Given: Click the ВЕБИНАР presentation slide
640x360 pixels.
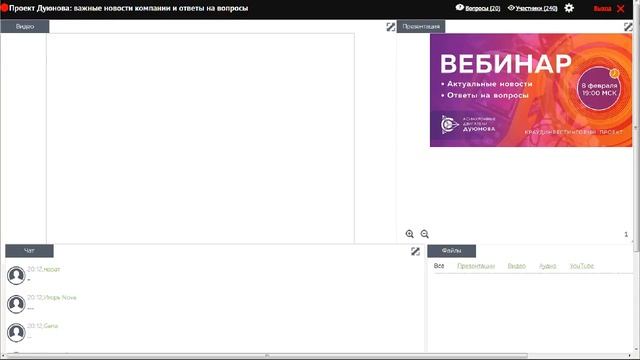Looking at the screenshot, I should (531, 90).
